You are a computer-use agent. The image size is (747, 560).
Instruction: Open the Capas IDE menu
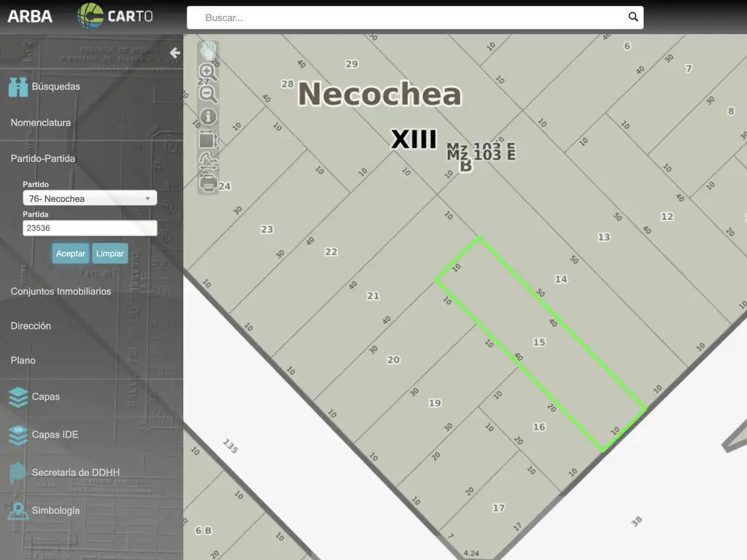pos(54,435)
